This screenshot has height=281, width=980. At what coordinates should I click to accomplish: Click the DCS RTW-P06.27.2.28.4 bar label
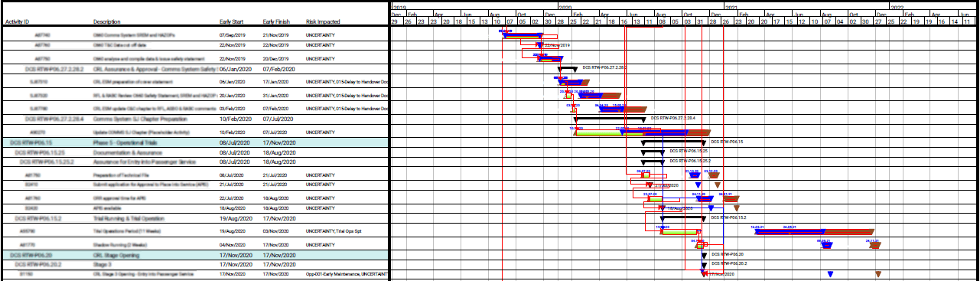[672, 119]
